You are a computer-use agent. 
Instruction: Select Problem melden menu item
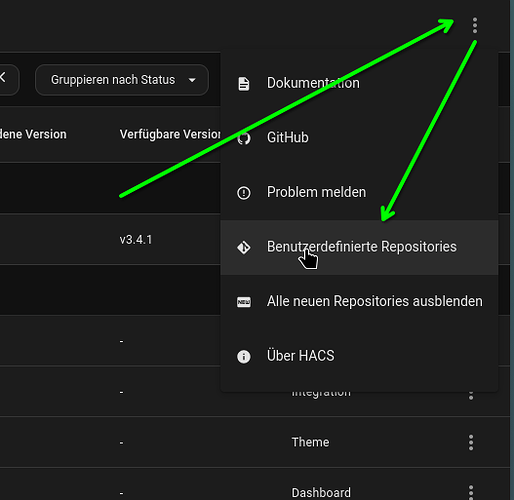[359, 192]
